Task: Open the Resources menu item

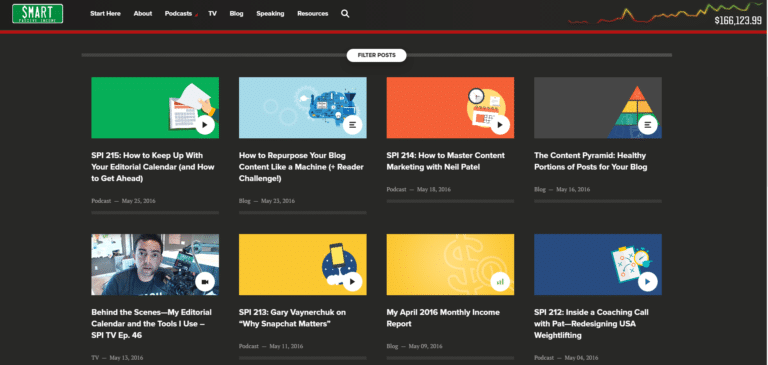Action: [x=312, y=14]
